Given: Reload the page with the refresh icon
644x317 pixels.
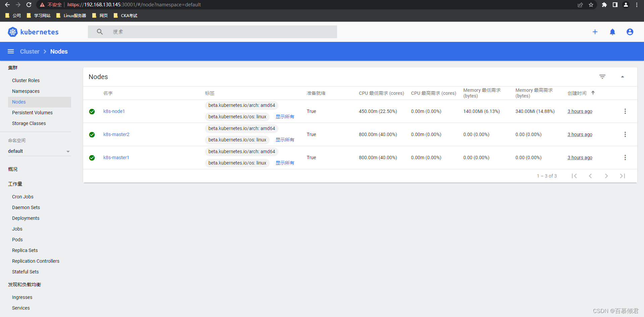Looking at the screenshot, I should 29,5.
